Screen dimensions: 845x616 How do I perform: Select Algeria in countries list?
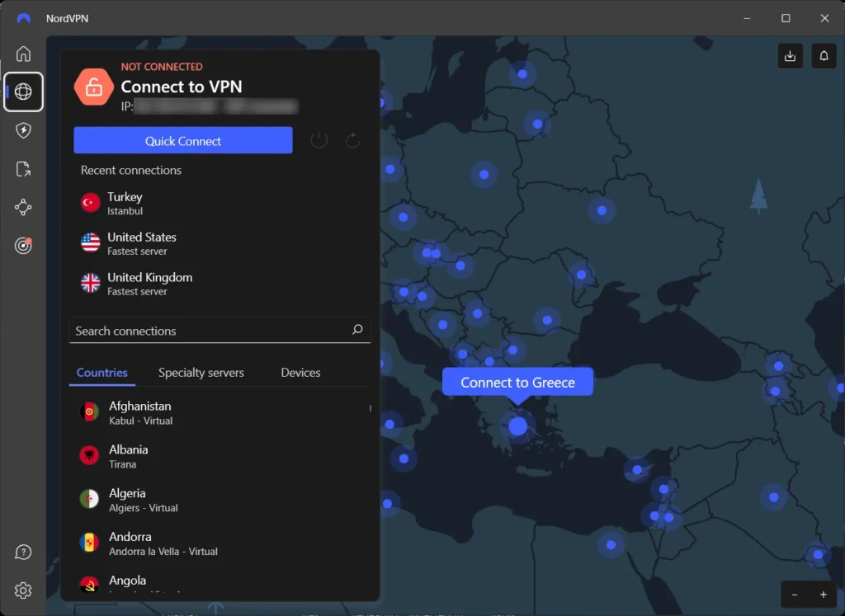[x=218, y=500]
